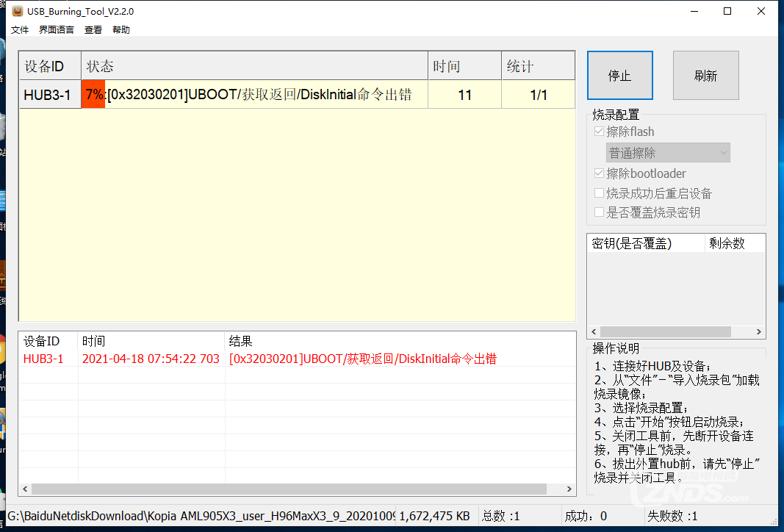Toggle the 擦除bootloader checkbox
This screenshot has width=784, height=532.
point(600,174)
